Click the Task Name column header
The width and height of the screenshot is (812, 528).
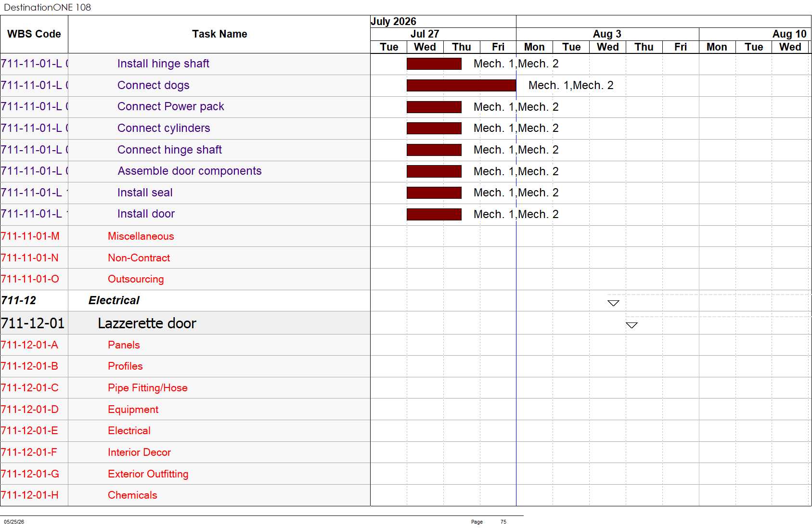[x=219, y=34]
